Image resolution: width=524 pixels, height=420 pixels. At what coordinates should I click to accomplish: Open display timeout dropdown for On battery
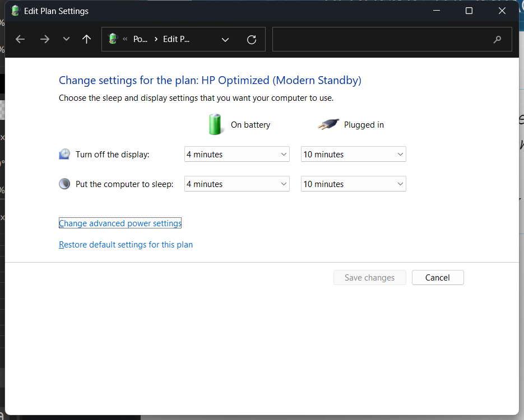(237, 155)
